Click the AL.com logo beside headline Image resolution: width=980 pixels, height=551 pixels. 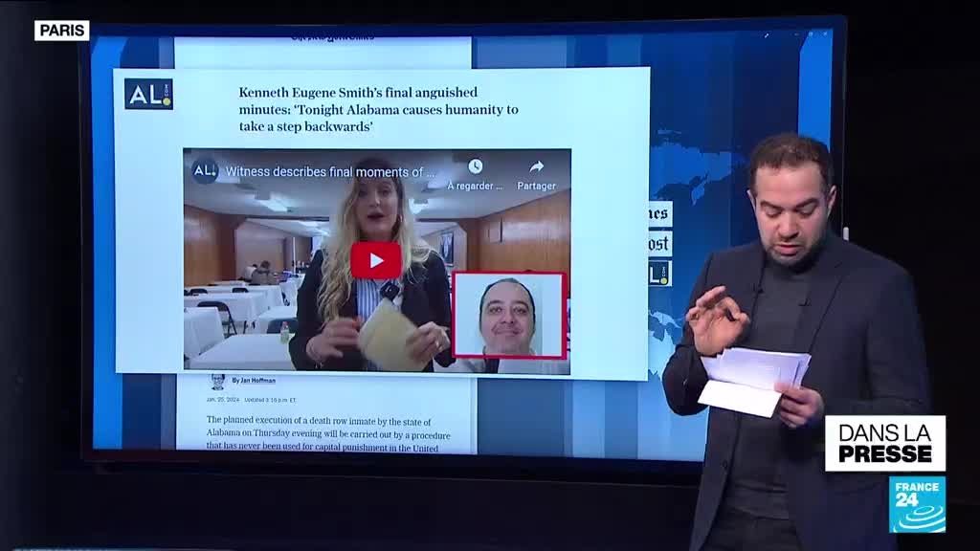[148, 95]
